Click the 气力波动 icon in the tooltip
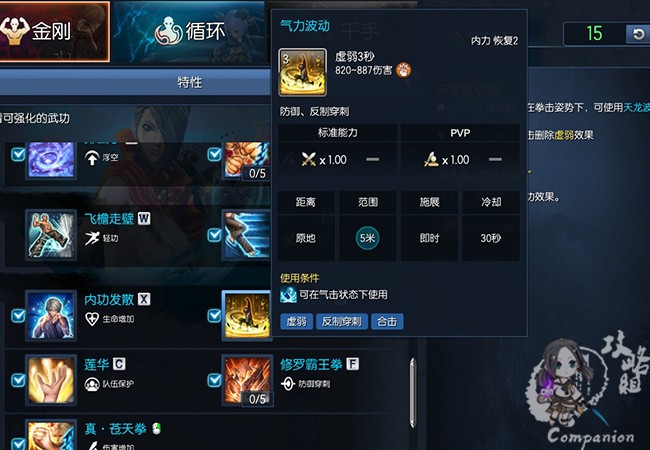 pyautogui.click(x=303, y=72)
